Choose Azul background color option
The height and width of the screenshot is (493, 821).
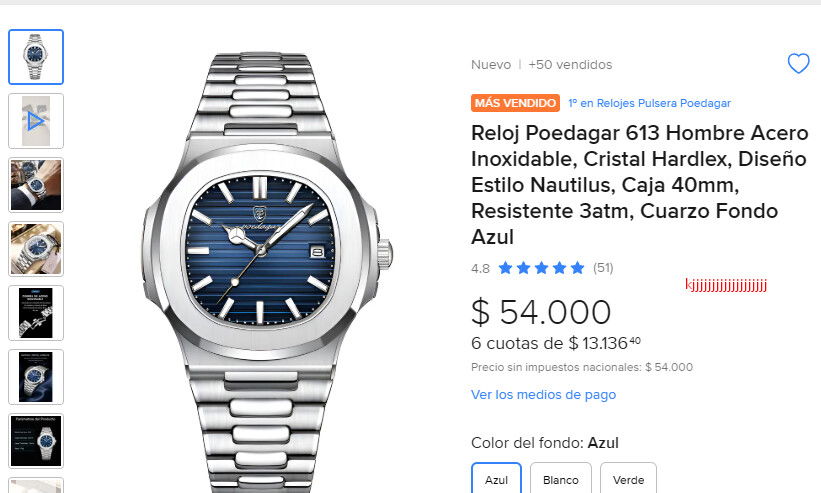click(x=496, y=478)
